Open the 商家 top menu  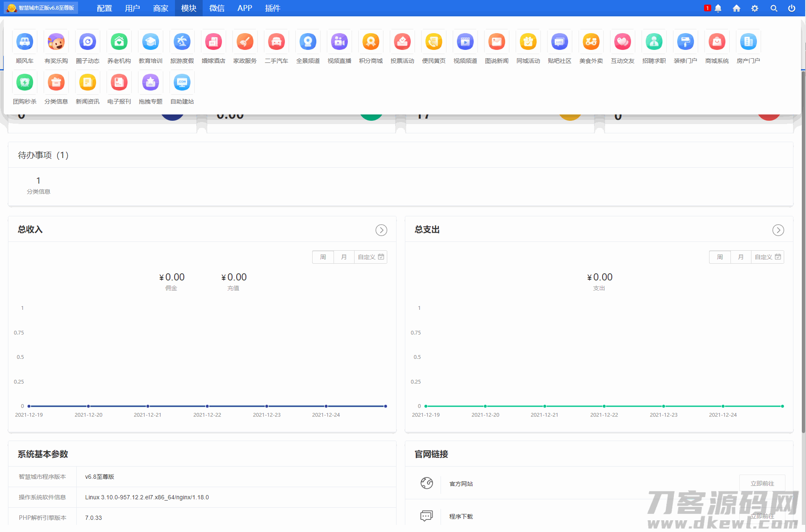(x=161, y=8)
